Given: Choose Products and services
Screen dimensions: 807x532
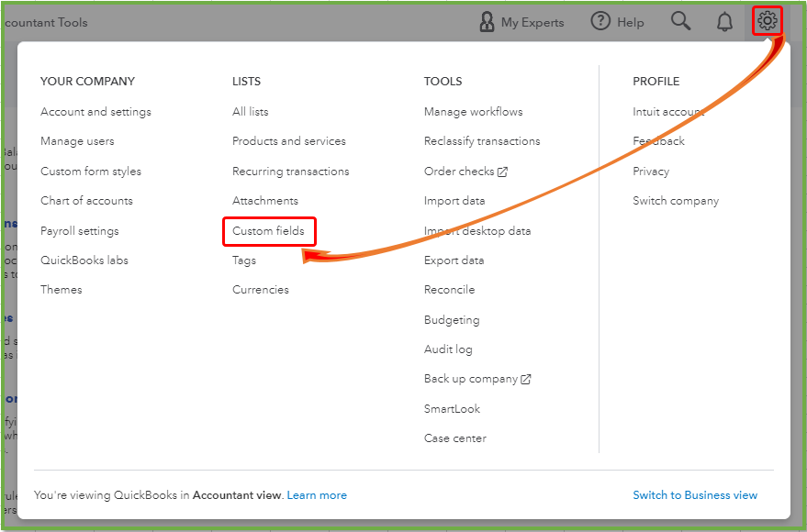Looking at the screenshot, I should (x=289, y=141).
